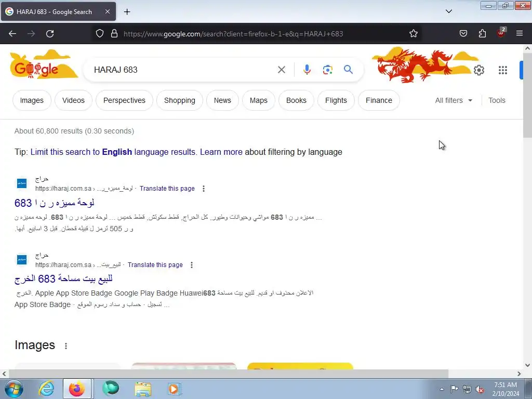Open the first result titled with 683 plate

click(54, 203)
